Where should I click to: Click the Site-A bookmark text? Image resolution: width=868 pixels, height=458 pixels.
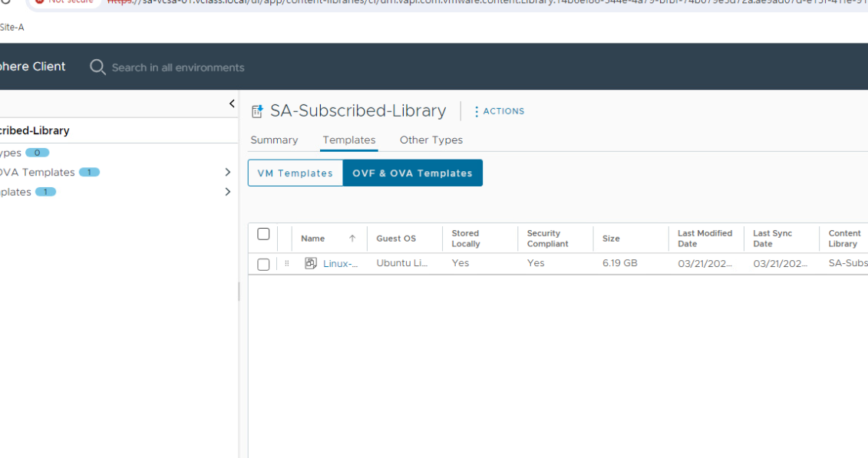(x=12, y=27)
